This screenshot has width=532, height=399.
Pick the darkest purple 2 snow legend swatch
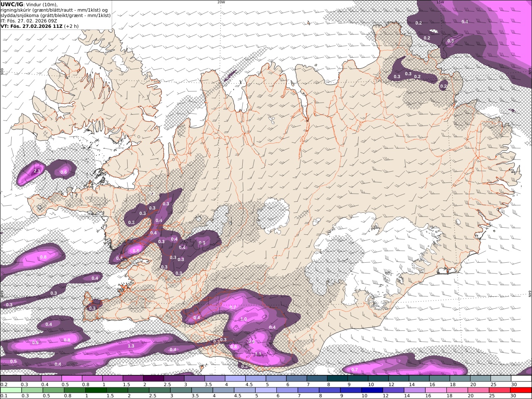[x=153, y=378]
